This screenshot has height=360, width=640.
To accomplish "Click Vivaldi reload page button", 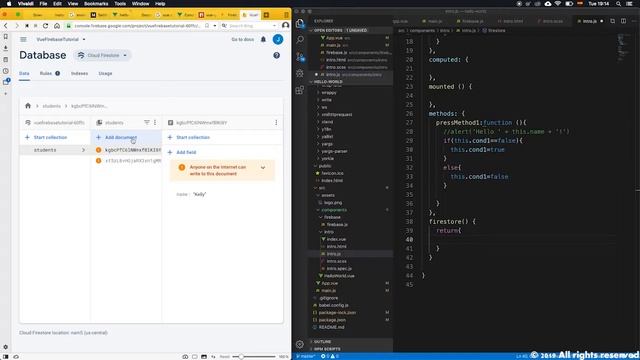I will click(x=45, y=26).
